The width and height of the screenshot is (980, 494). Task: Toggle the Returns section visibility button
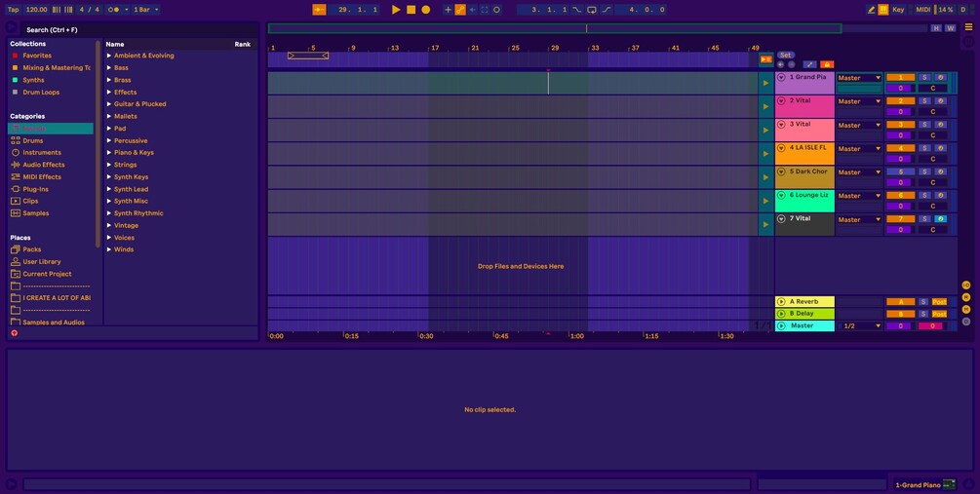pos(966,297)
